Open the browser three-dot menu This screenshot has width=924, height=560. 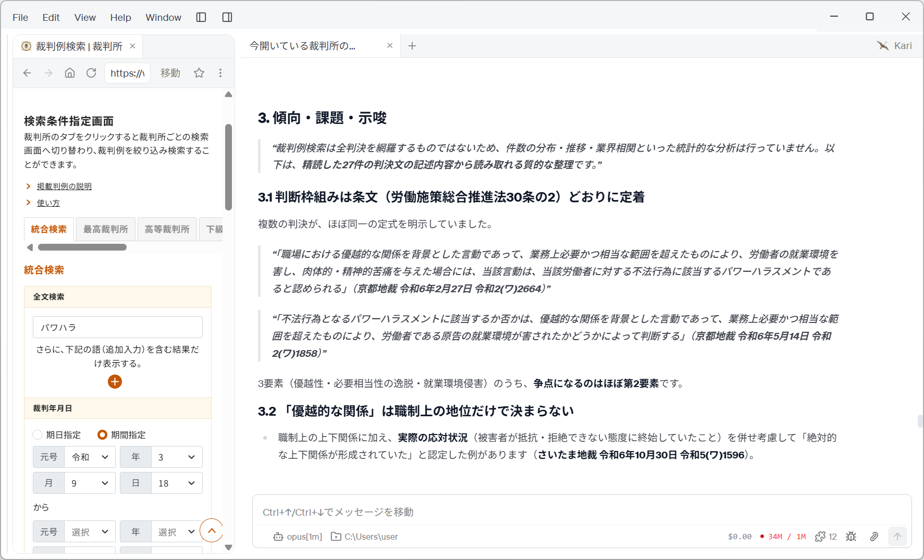[x=220, y=73]
